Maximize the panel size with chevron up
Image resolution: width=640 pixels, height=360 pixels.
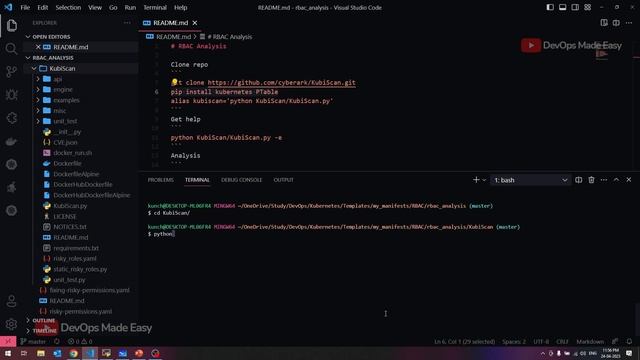616,180
